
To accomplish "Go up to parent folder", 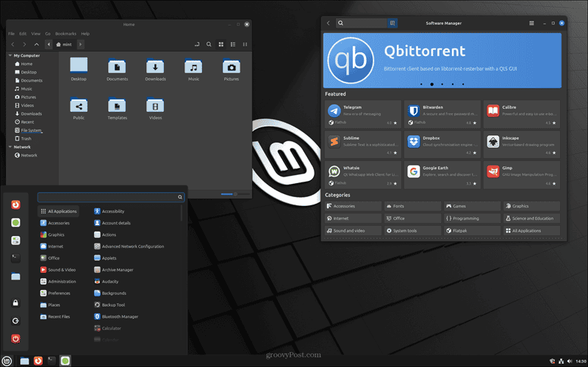I will 36,44.
